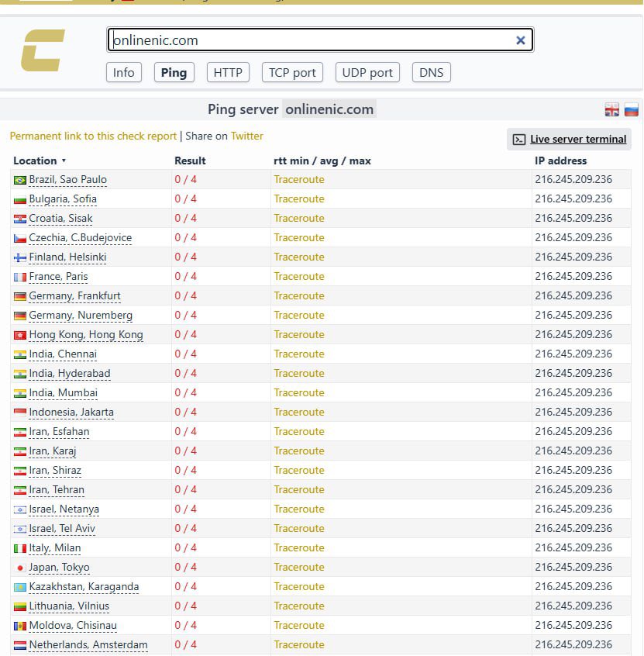644x656 pixels.
Task: Click the Kazakhstan, Karaganda location name
Action: tap(84, 586)
